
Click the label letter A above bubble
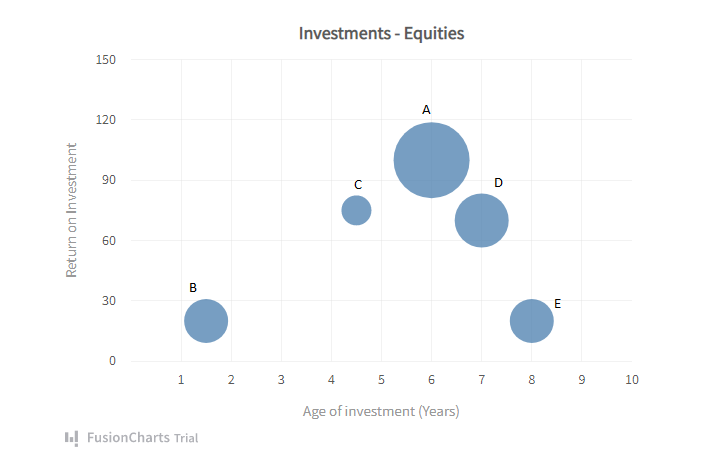426,109
